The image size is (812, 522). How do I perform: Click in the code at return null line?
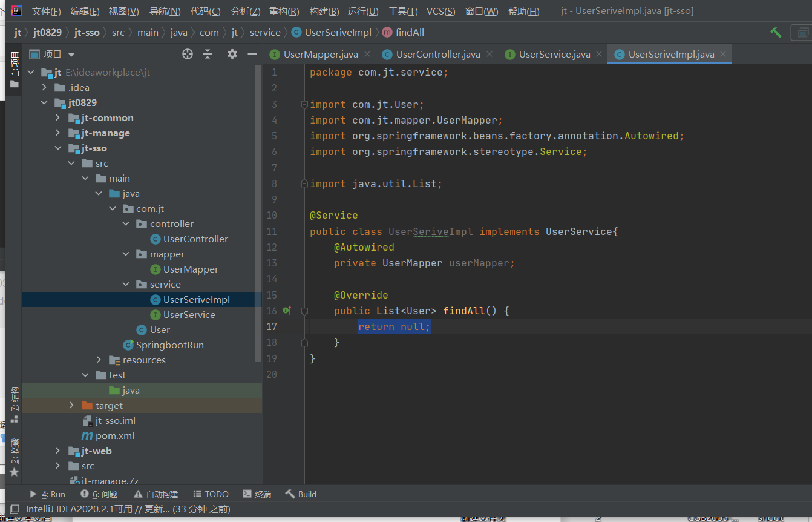click(395, 326)
